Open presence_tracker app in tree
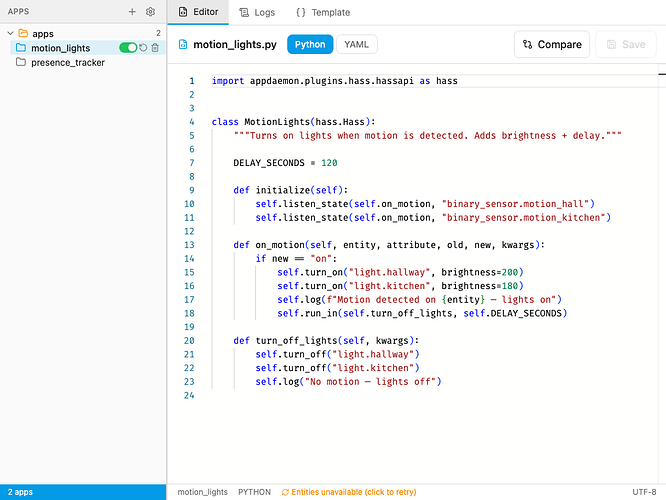 [68, 62]
